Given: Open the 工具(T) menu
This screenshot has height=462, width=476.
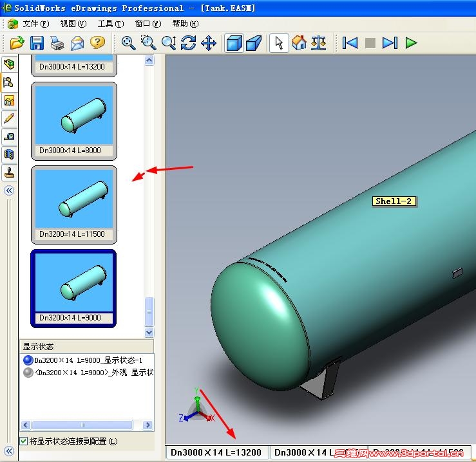Looking at the screenshot, I should click(x=111, y=24).
